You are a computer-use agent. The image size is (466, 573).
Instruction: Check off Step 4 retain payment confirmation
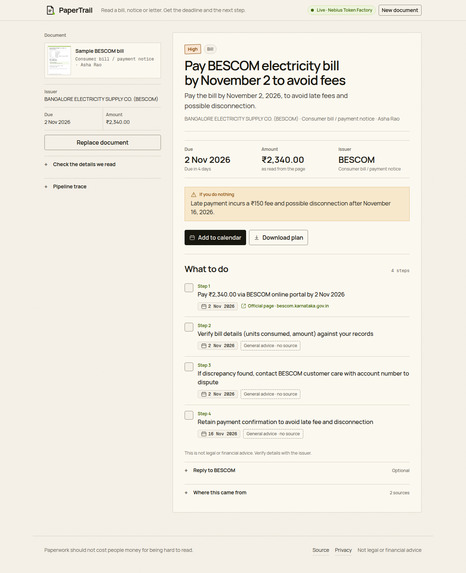tap(189, 415)
